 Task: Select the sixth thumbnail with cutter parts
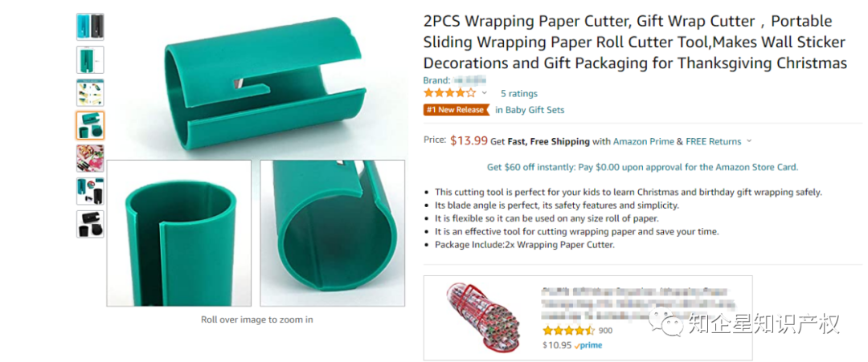90,191
